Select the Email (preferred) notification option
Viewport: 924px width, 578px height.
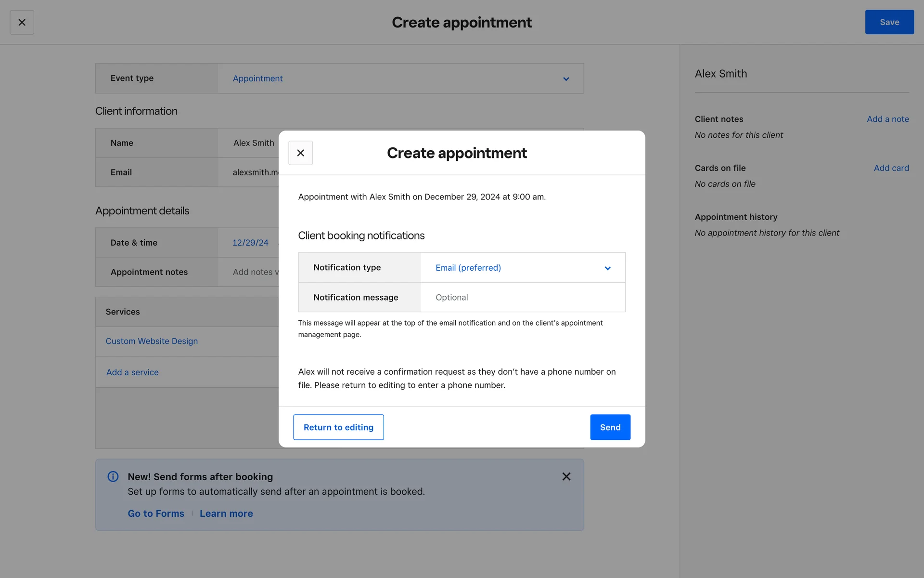tap(468, 268)
